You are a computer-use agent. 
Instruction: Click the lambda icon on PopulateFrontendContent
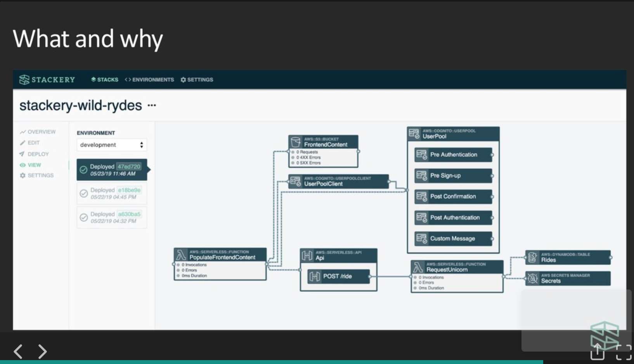coord(181,255)
